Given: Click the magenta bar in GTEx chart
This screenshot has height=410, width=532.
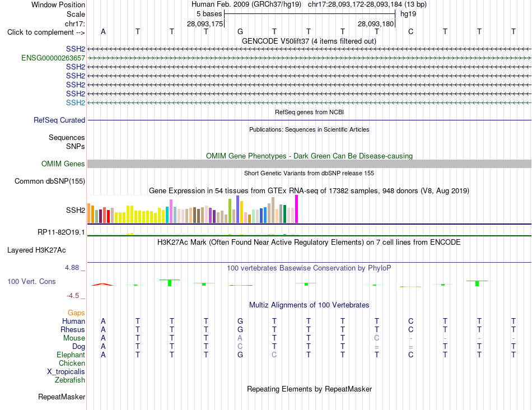Looking at the screenshot, I should coord(297,209).
